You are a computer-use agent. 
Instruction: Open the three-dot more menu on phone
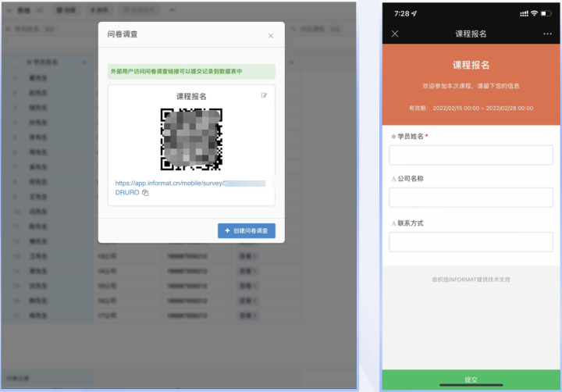click(x=547, y=34)
